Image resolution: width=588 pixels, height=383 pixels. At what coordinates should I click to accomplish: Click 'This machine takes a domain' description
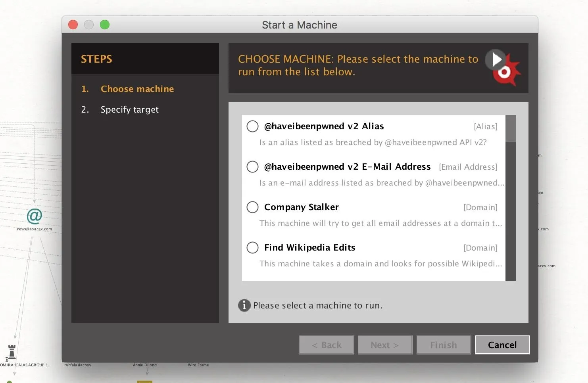coord(381,264)
